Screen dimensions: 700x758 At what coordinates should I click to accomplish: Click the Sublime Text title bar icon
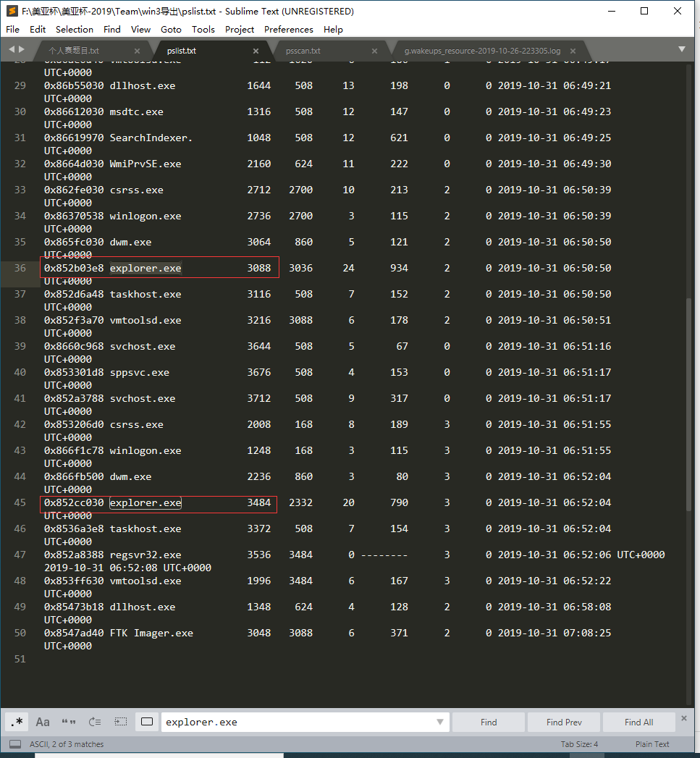click(12, 11)
